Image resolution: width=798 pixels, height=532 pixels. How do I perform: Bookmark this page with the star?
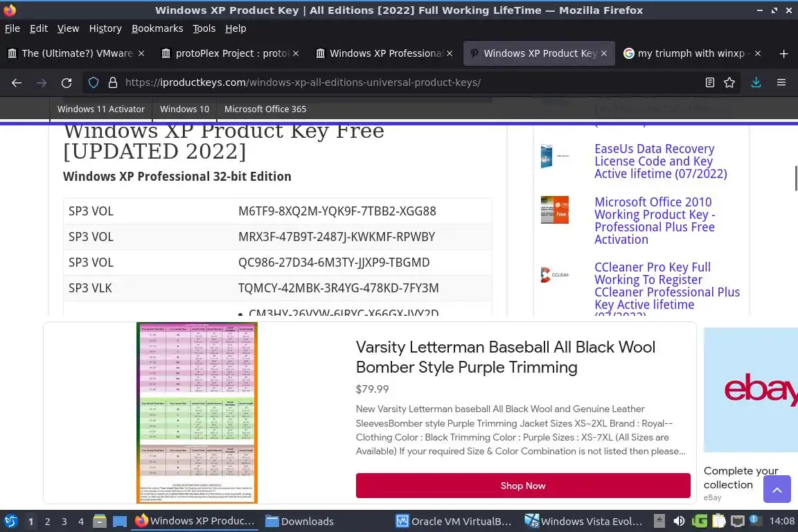(729, 82)
